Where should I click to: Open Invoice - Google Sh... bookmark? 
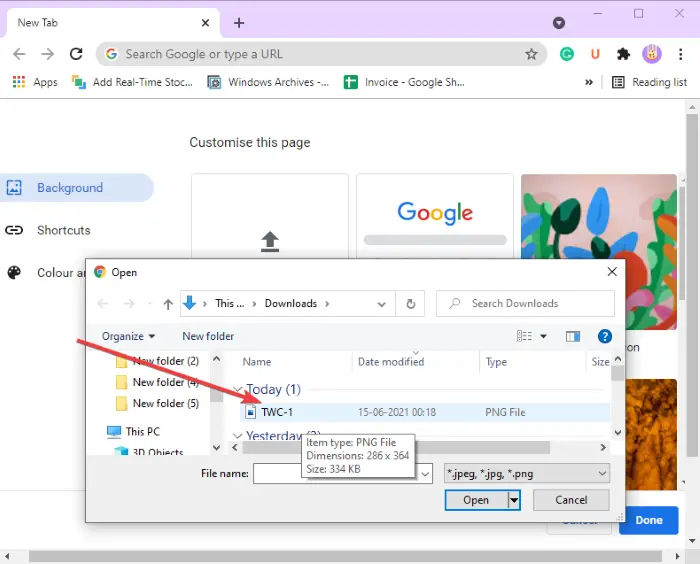pos(404,82)
